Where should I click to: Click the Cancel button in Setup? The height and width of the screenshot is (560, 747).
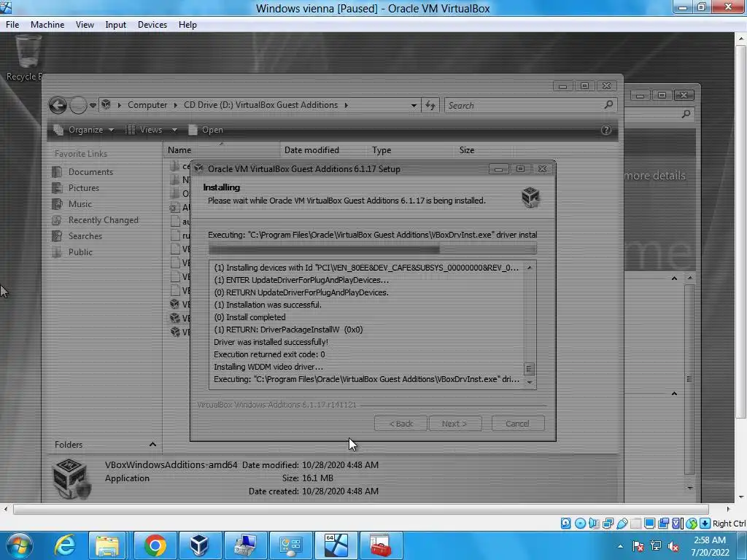point(517,424)
